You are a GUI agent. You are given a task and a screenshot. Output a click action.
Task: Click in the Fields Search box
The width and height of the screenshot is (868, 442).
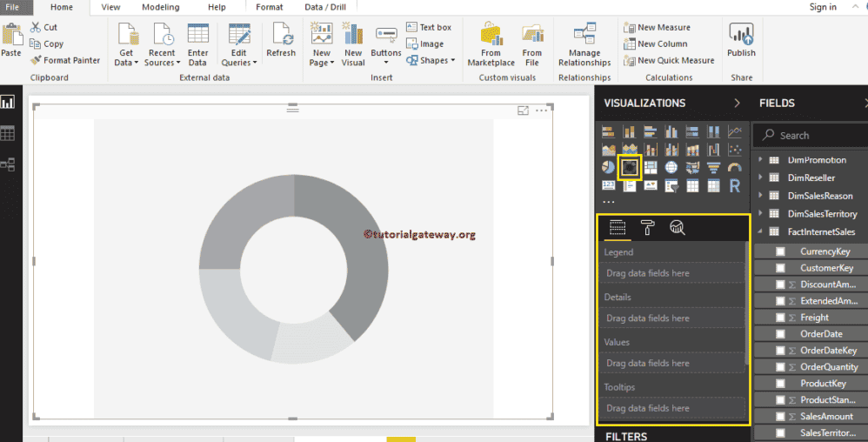point(811,135)
